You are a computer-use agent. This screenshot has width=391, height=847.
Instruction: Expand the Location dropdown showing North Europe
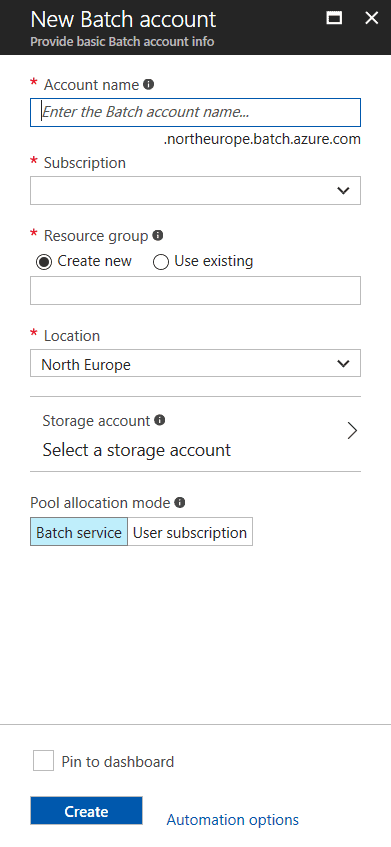click(x=196, y=363)
